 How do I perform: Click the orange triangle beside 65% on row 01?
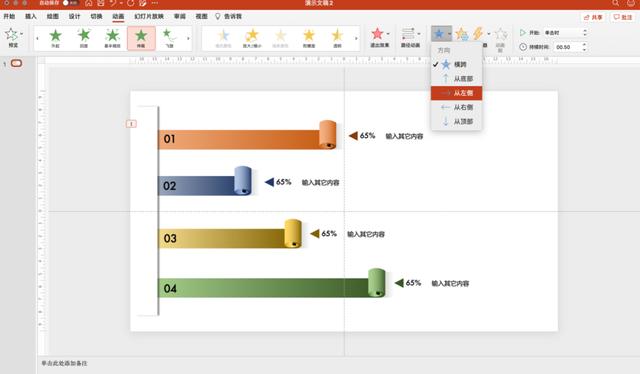[353, 136]
